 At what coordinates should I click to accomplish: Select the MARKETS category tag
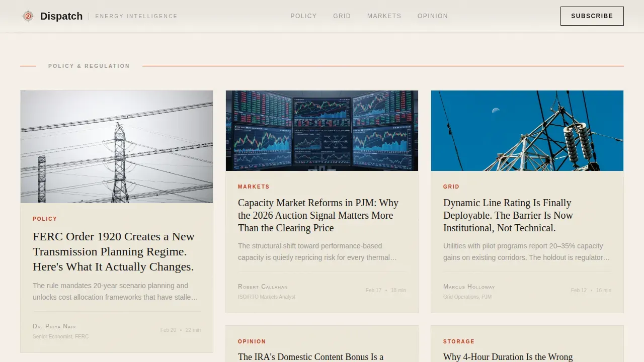254,187
